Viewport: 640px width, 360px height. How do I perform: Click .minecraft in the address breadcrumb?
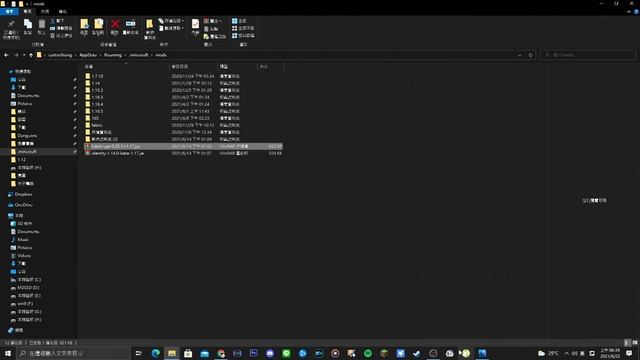click(139, 55)
